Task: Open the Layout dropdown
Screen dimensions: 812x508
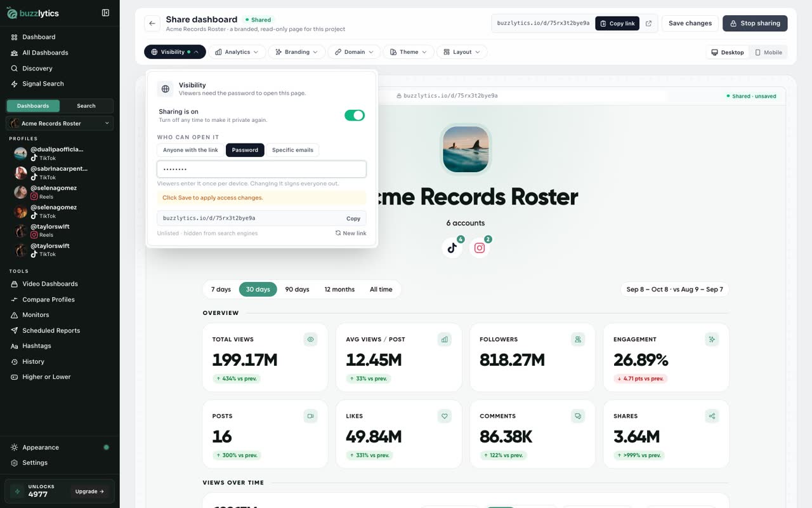Action: pyautogui.click(x=462, y=52)
